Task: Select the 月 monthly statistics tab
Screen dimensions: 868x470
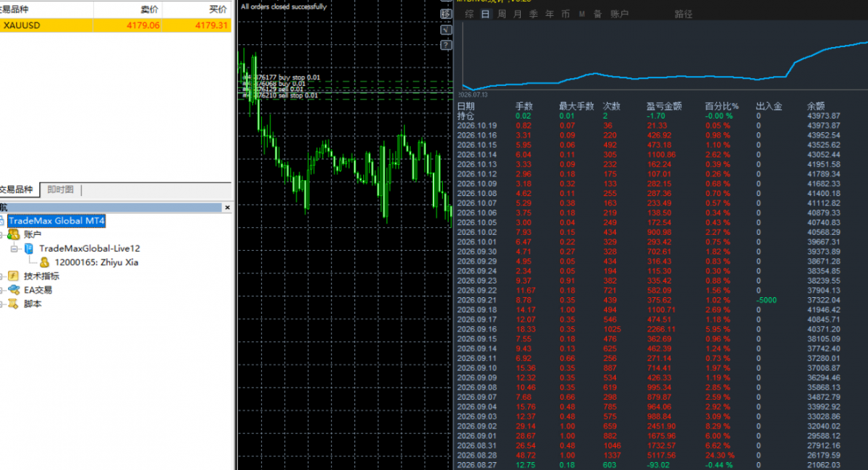Action: (x=517, y=14)
